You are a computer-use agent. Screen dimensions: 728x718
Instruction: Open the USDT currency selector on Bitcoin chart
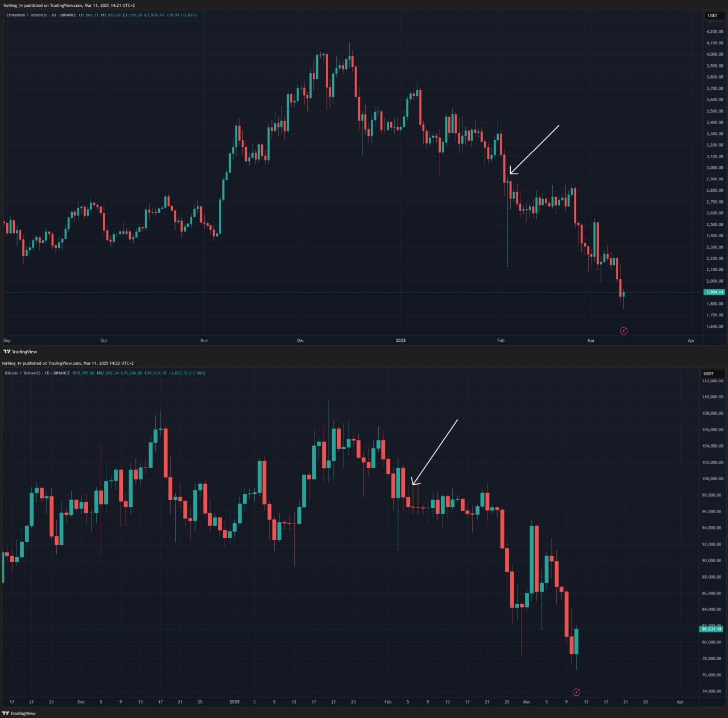pos(712,374)
